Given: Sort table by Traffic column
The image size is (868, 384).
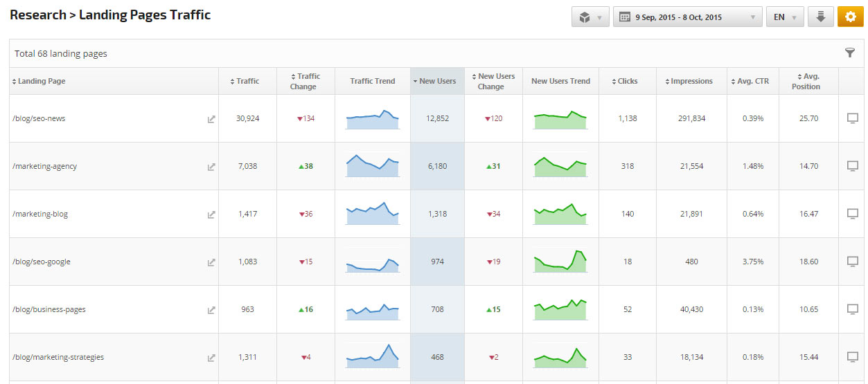Looking at the screenshot, I should click(245, 81).
